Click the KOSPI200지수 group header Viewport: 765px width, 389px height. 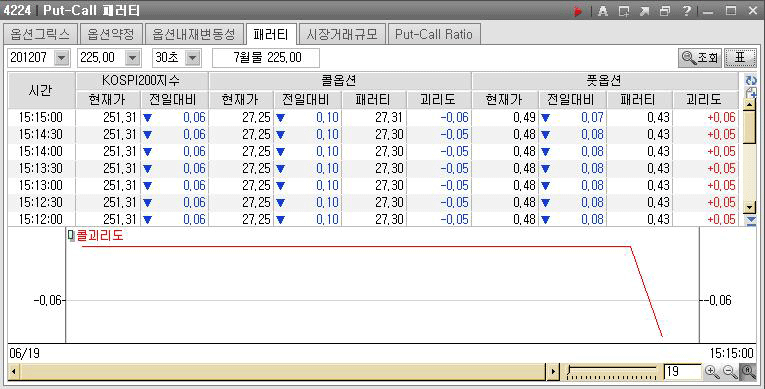point(142,81)
